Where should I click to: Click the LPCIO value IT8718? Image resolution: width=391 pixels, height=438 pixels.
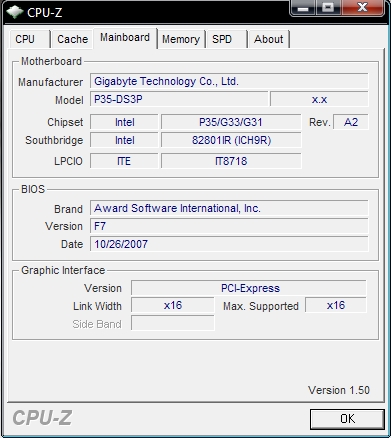[x=231, y=161]
